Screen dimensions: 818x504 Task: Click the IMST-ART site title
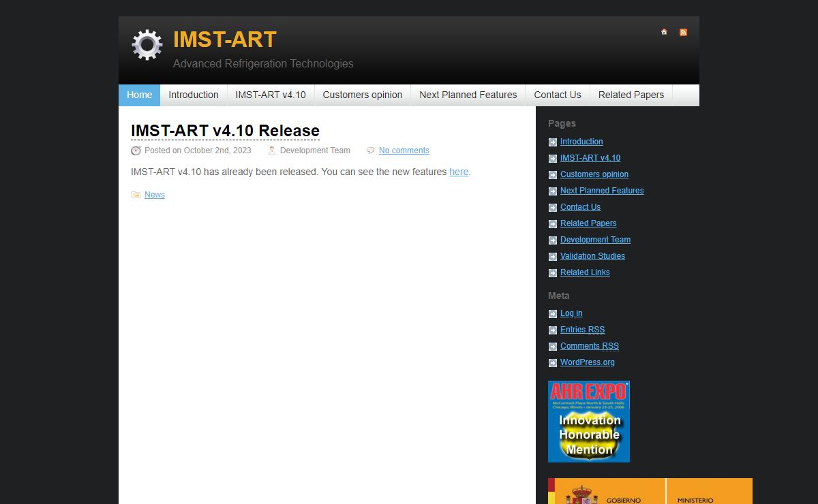click(x=225, y=40)
